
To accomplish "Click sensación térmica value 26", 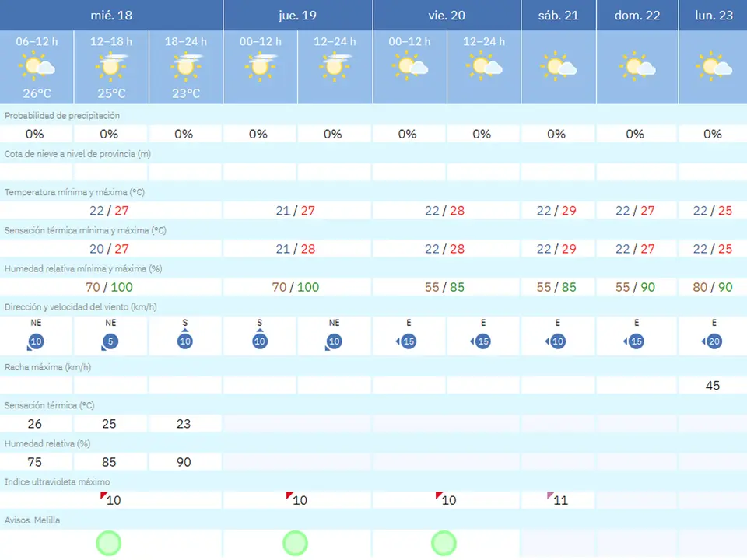I will tap(34, 424).
